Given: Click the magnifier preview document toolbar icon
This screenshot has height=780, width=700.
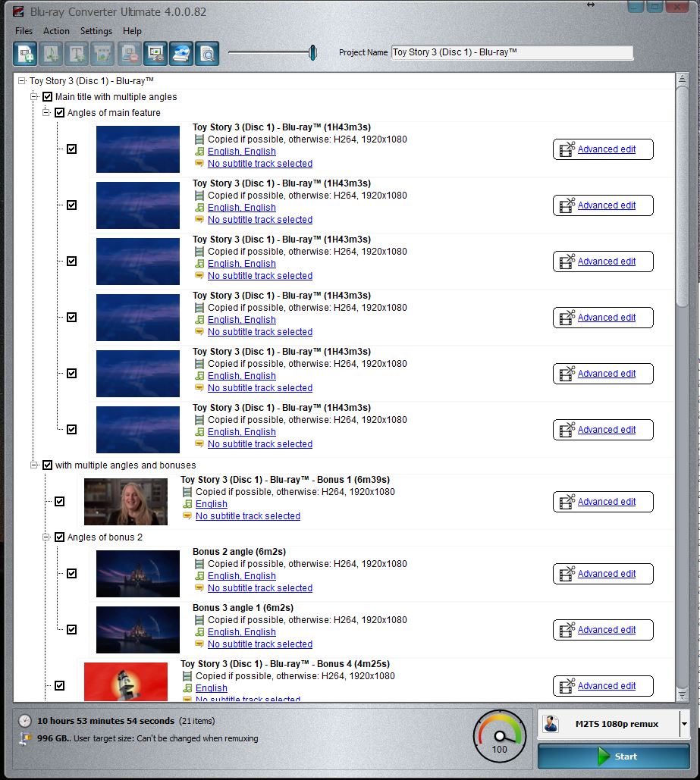Looking at the screenshot, I should (x=207, y=53).
